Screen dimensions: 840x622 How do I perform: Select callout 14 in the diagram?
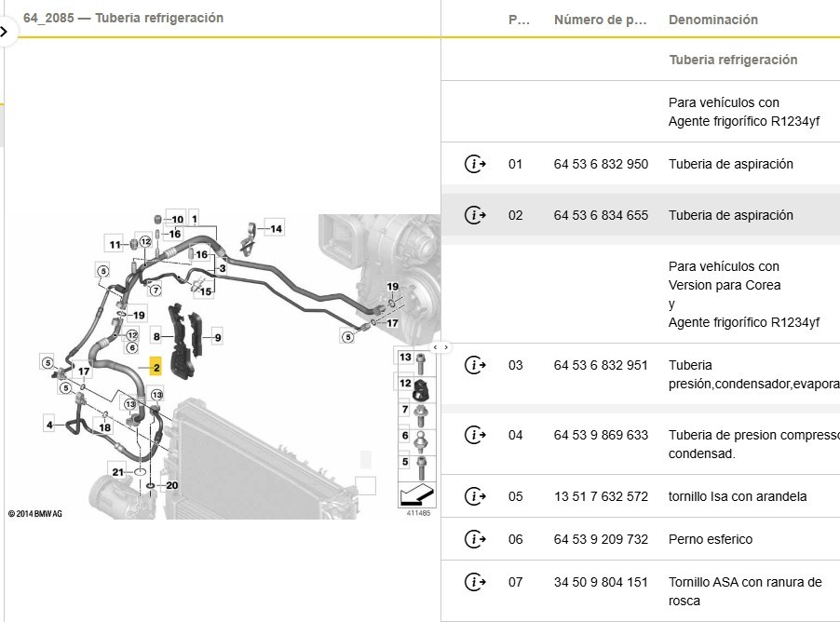(276, 228)
